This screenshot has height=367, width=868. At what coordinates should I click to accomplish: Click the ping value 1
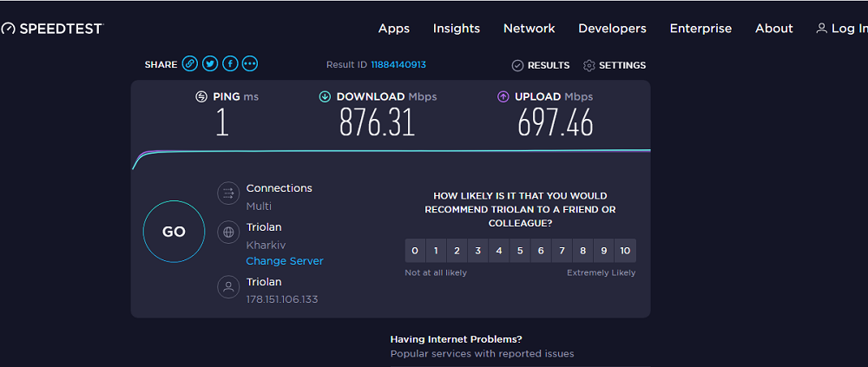pyautogui.click(x=222, y=121)
